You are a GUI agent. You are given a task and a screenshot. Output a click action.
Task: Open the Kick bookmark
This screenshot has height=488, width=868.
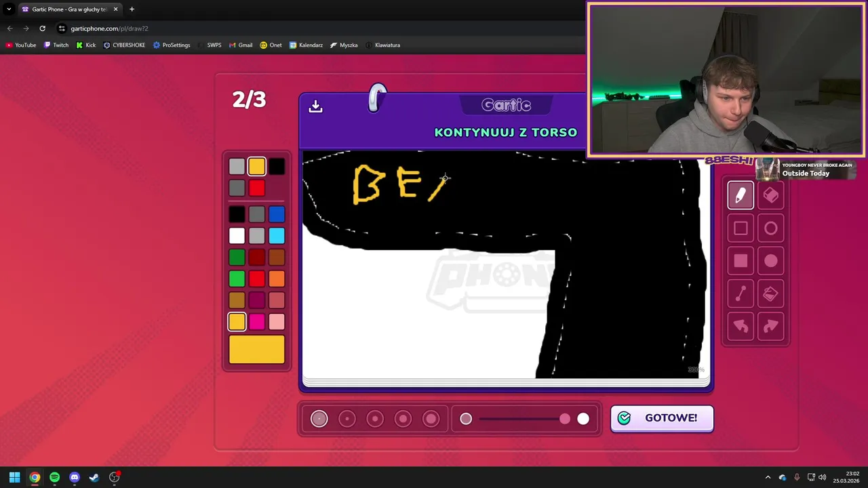(x=86, y=45)
